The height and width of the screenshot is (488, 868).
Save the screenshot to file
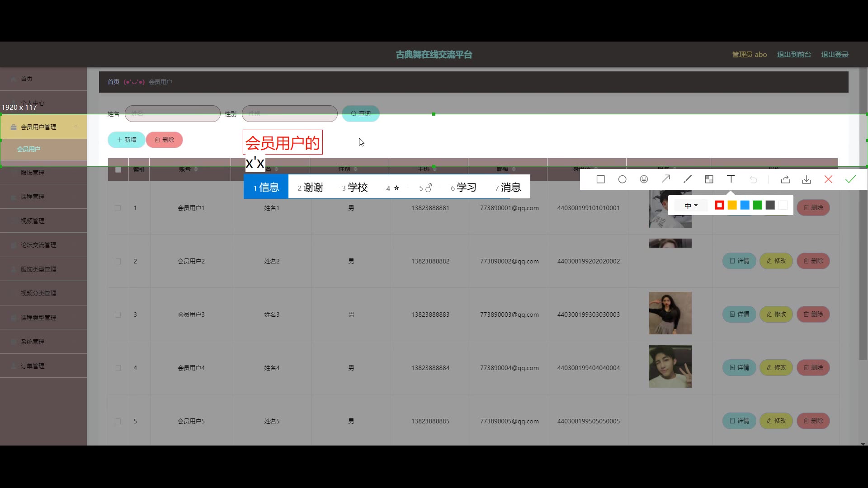[807, 179]
